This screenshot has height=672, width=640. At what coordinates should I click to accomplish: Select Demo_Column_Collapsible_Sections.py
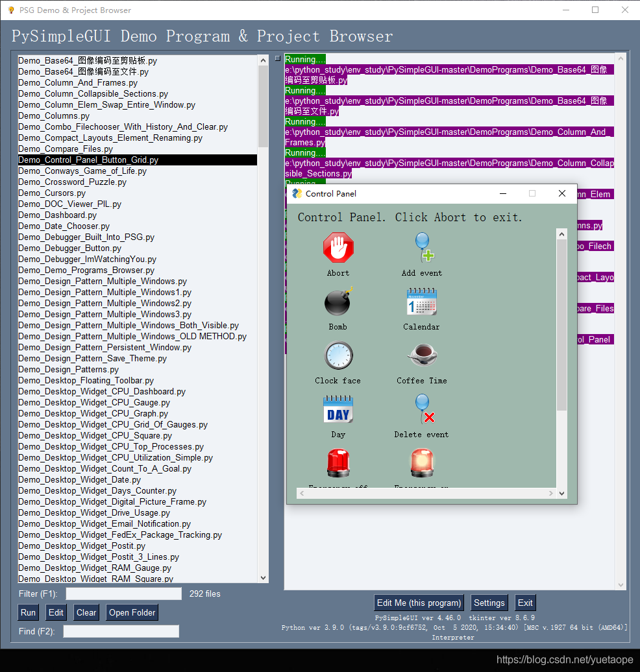point(137,94)
